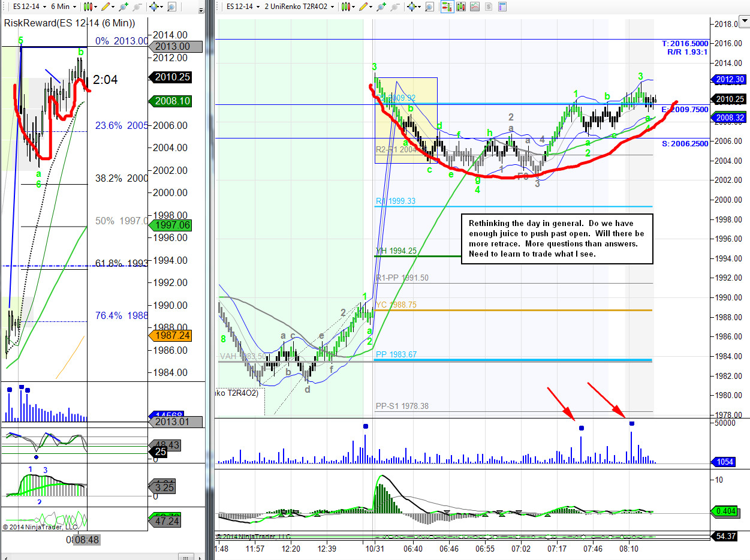
Task: Click the S: 2006.2500 stop label
Action: pyautogui.click(x=685, y=144)
